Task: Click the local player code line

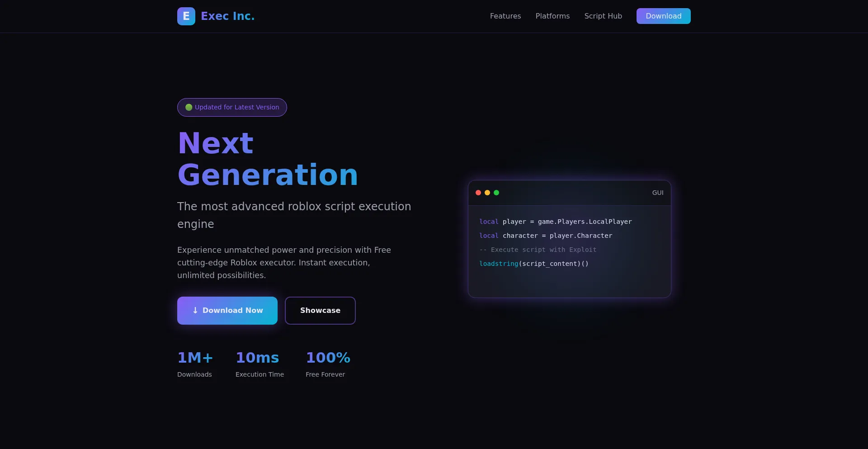Action: [x=556, y=222]
